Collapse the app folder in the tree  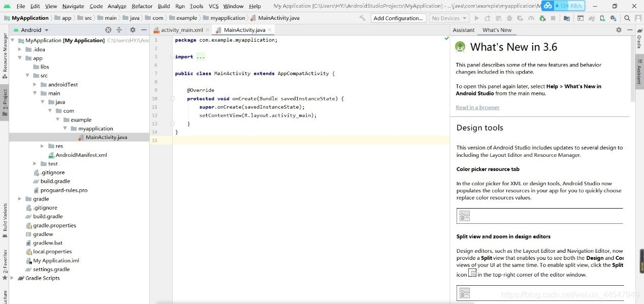[x=20, y=58]
